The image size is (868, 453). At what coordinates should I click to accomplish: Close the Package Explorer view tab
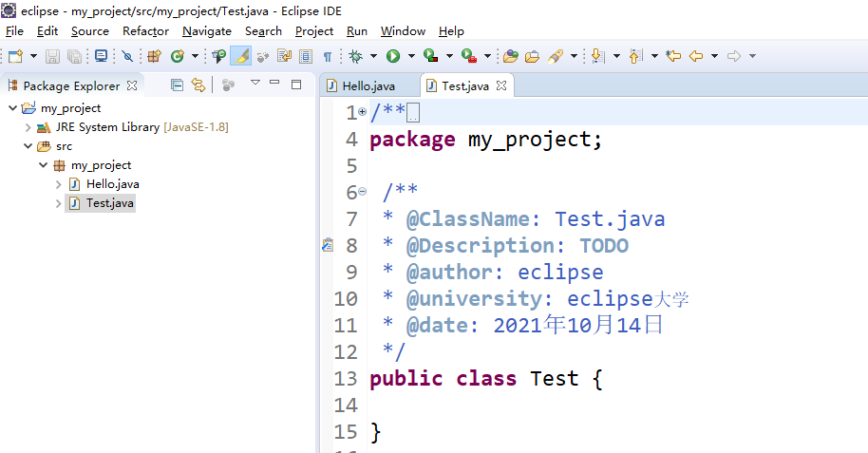tap(132, 85)
